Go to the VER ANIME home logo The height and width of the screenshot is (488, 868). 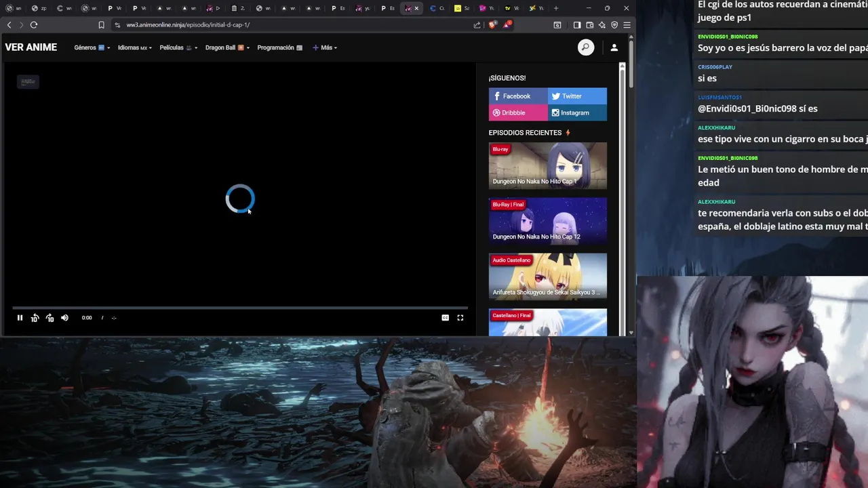coord(31,47)
